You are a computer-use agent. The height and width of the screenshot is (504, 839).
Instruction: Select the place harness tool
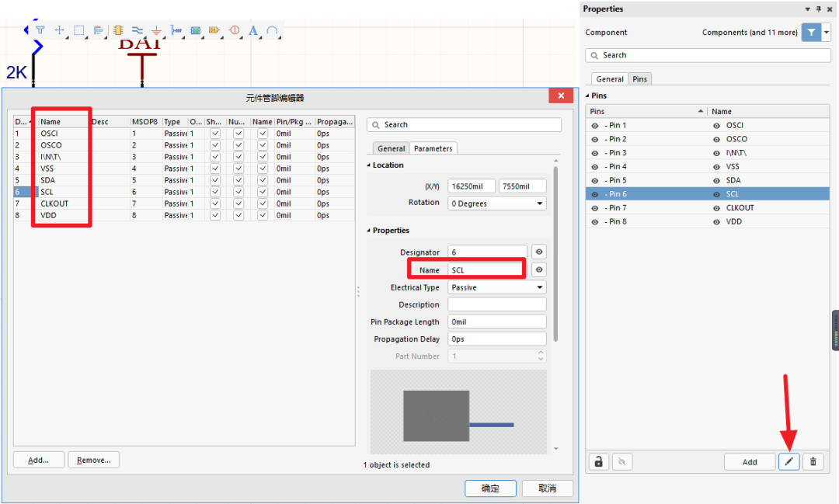coord(176,30)
